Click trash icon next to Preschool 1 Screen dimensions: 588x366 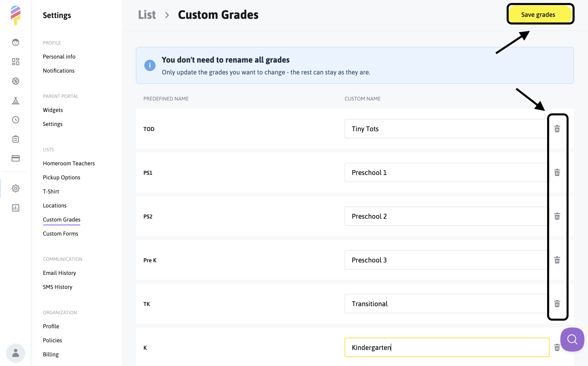click(557, 173)
